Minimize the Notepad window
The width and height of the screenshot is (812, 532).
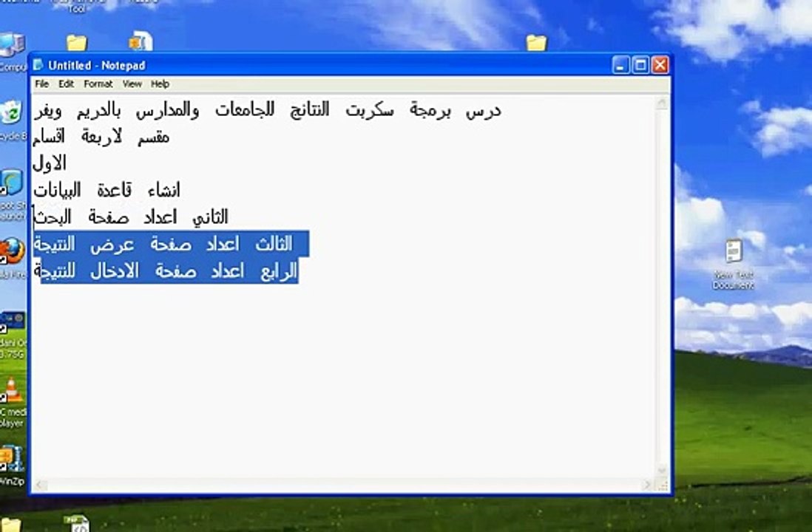(621, 65)
